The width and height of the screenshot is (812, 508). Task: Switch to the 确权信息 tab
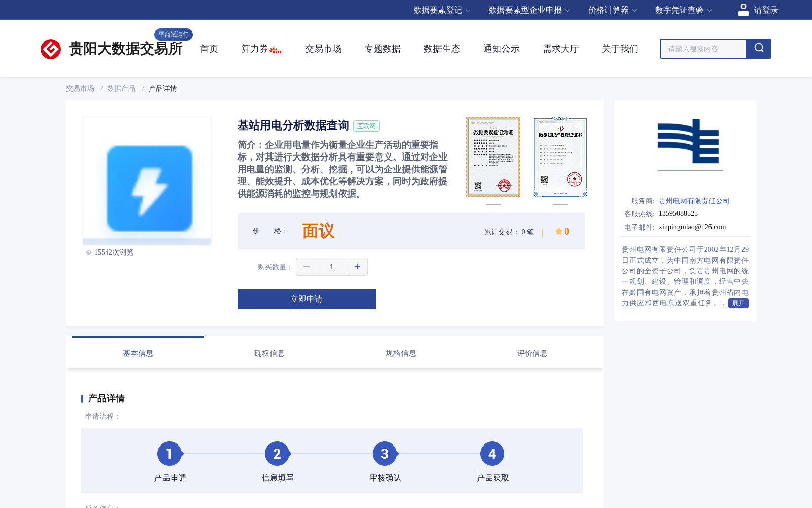click(x=269, y=353)
